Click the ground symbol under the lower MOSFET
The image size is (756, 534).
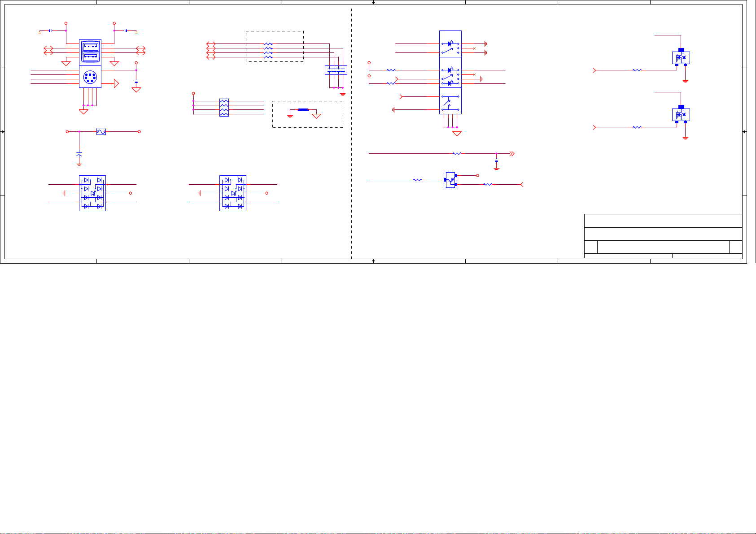(686, 138)
